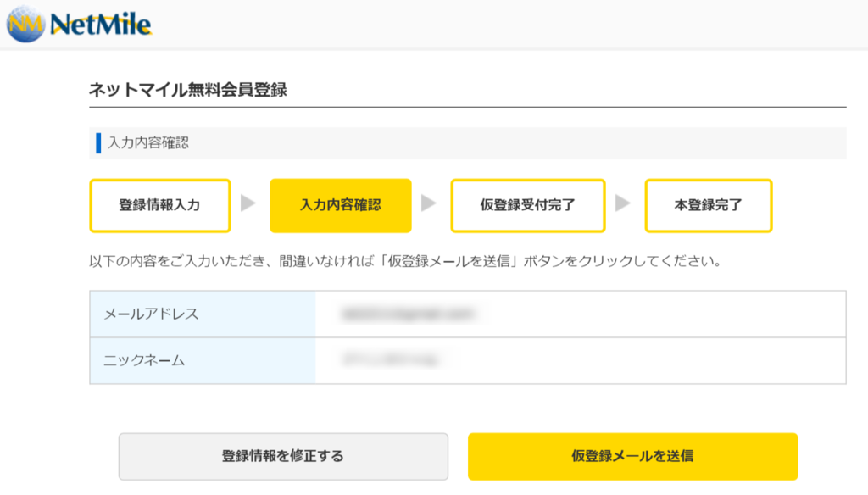Click the highlighted 入力内容確認 step

340,204
